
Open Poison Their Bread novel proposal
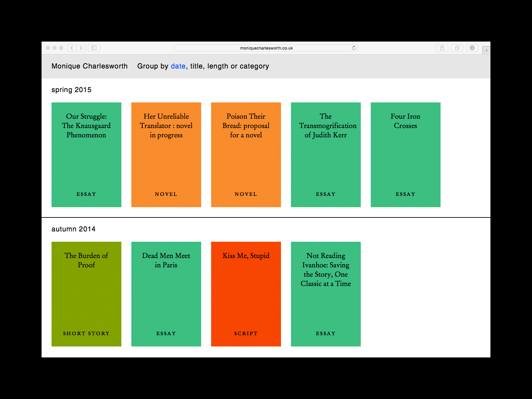click(246, 155)
